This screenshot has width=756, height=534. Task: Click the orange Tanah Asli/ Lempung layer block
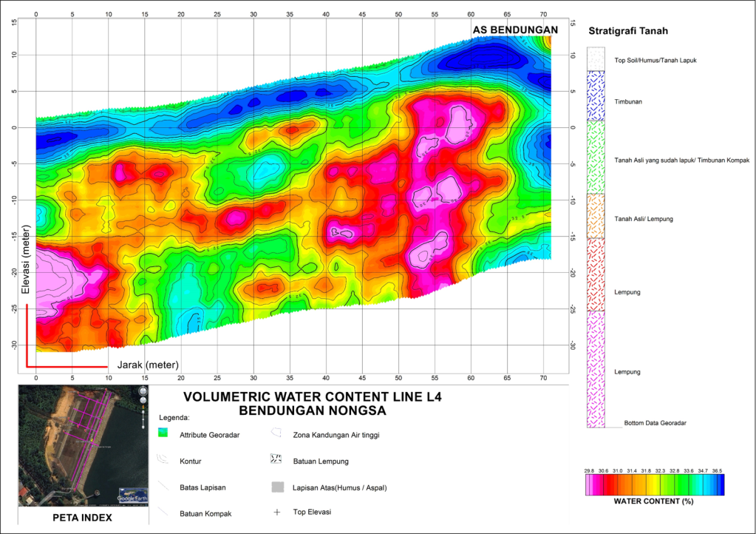pos(596,216)
